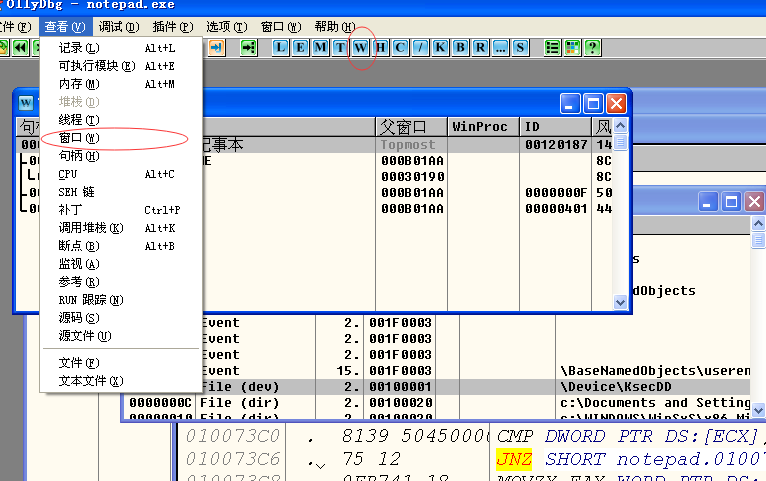This screenshot has width=766, height=481.
Task: Open the 查看(V) menu
Action: (x=64, y=26)
